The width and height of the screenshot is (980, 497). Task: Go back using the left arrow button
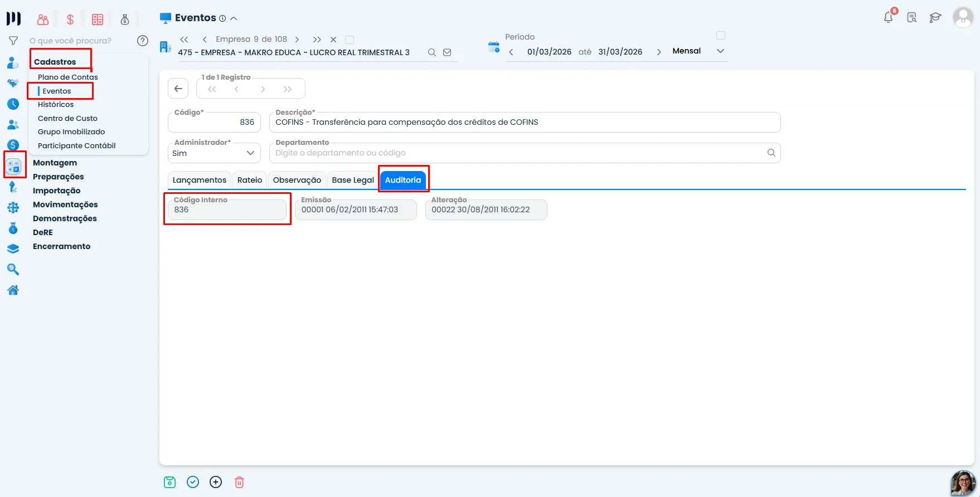[178, 89]
